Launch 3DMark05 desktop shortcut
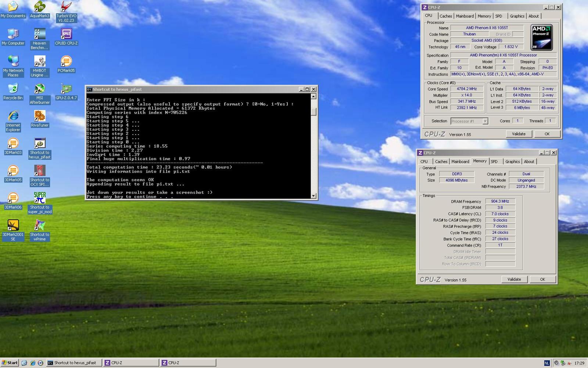588x368 pixels. (13, 174)
